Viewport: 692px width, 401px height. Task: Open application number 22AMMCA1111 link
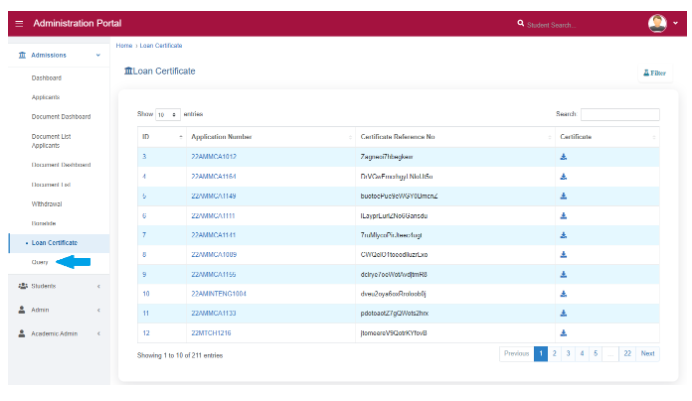click(x=213, y=215)
